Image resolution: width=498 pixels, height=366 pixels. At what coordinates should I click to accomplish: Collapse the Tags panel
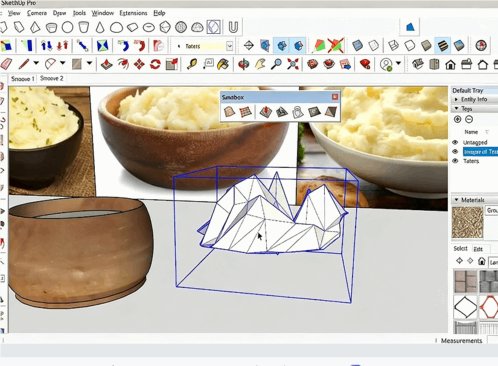pyautogui.click(x=456, y=109)
